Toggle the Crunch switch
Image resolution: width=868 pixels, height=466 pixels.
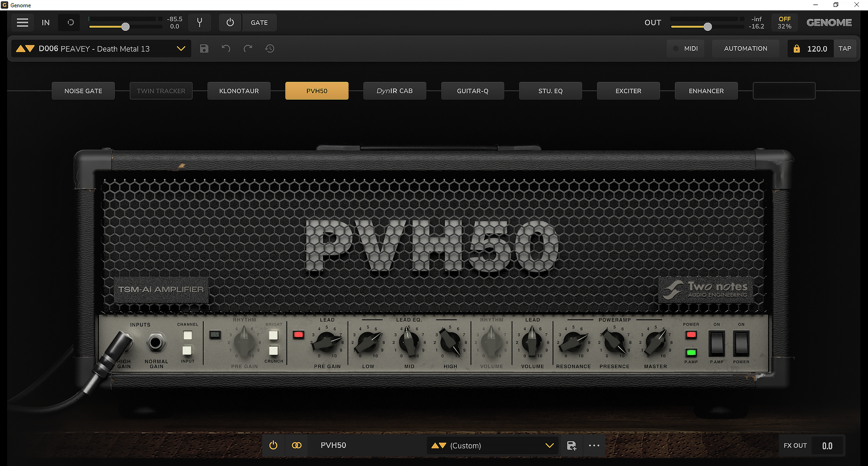(x=274, y=351)
